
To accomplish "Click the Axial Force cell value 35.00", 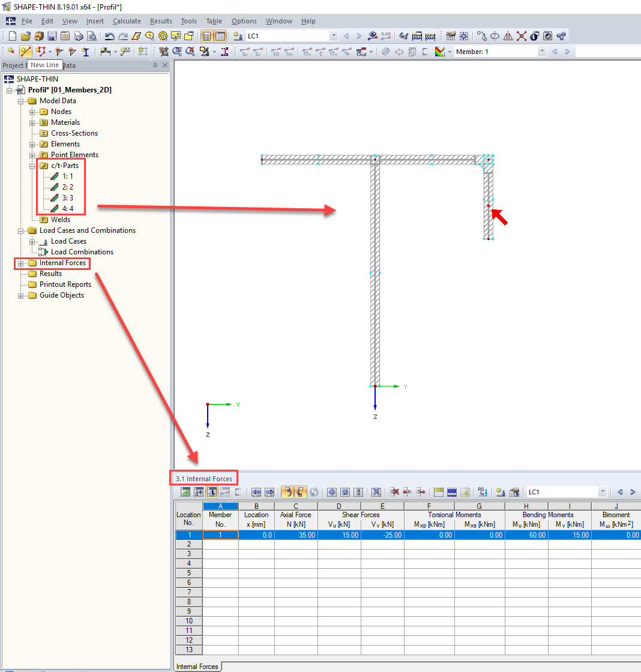I will click(x=296, y=535).
